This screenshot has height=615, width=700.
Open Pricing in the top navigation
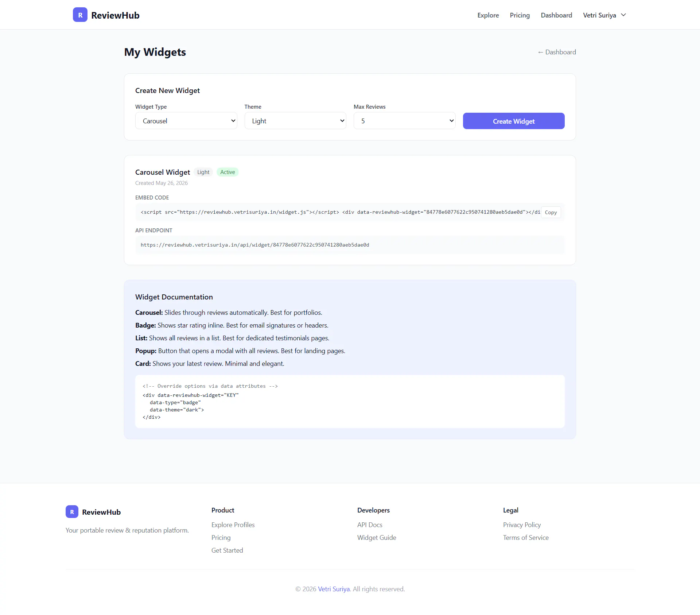click(x=520, y=15)
